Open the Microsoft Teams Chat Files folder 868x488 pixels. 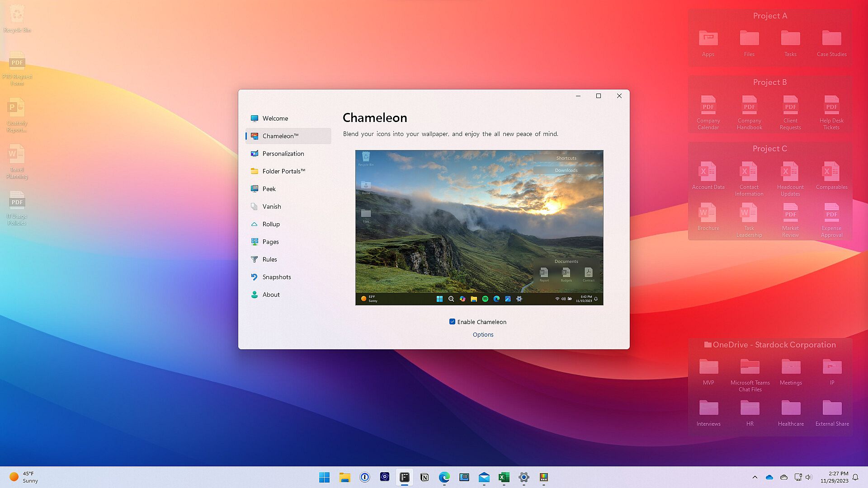tap(750, 368)
